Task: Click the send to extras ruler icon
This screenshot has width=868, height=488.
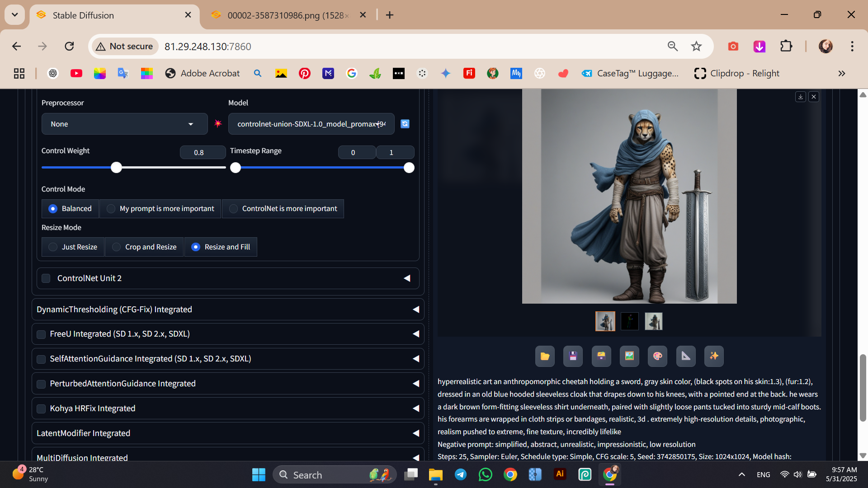Action: point(686,357)
